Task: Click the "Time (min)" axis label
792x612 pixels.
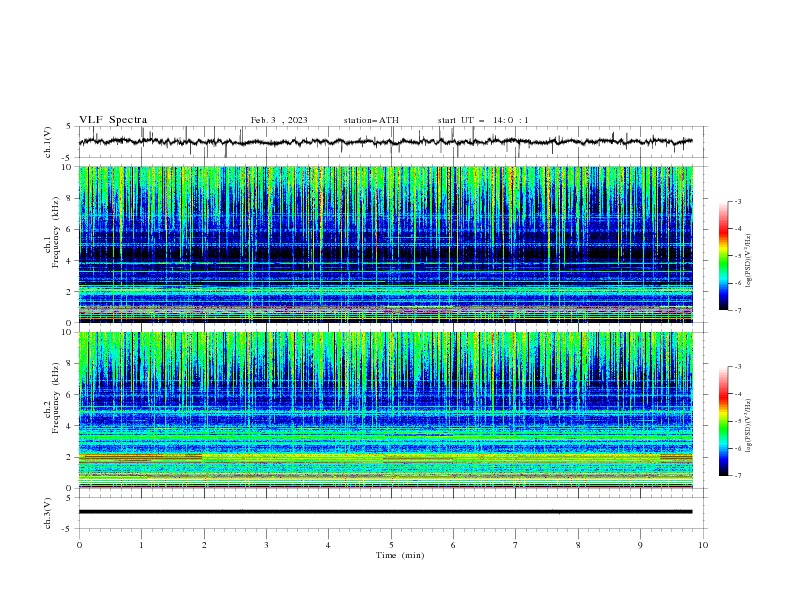Action: point(400,555)
